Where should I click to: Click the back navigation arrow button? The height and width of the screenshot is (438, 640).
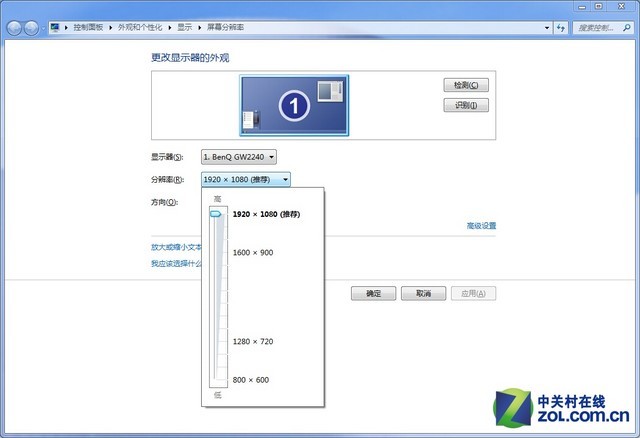pos(13,27)
